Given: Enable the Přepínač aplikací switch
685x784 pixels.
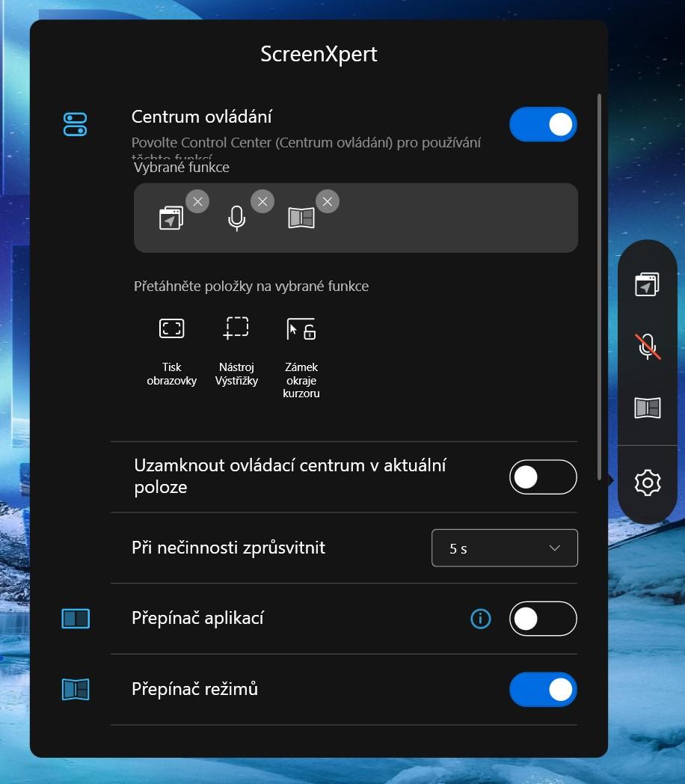Looking at the screenshot, I should coord(543,619).
